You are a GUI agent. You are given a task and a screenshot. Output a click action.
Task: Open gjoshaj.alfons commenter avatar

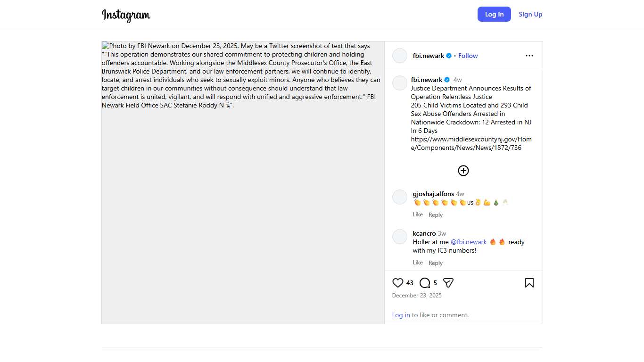pos(400,197)
